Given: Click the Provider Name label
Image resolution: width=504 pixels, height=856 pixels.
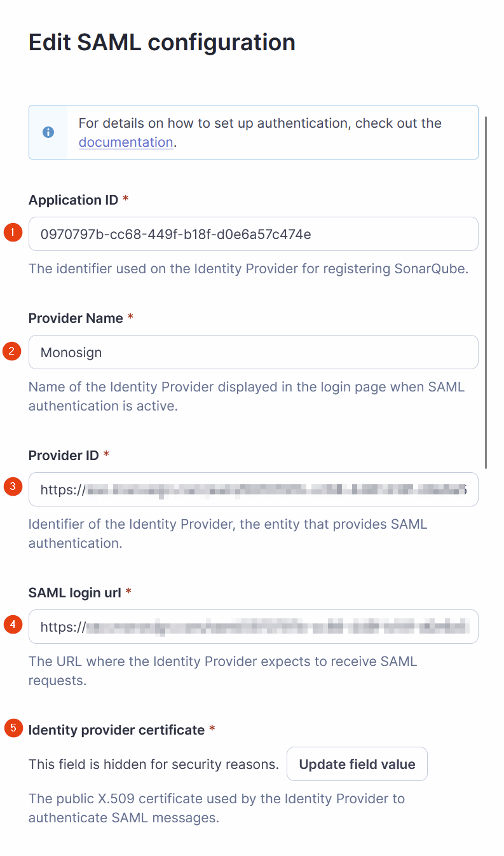Looking at the screenshot, I should 76,318.
